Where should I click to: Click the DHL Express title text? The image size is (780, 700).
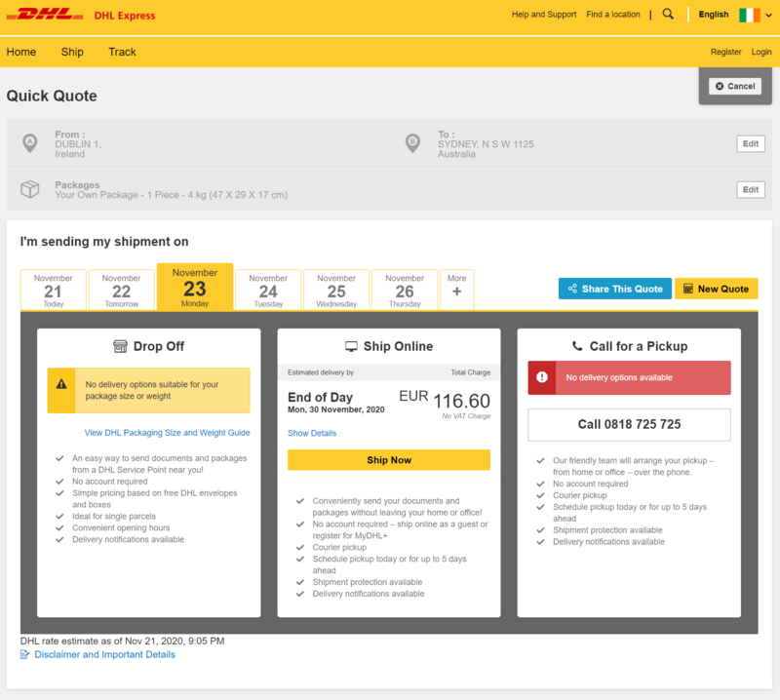click(x=125, y=16)
